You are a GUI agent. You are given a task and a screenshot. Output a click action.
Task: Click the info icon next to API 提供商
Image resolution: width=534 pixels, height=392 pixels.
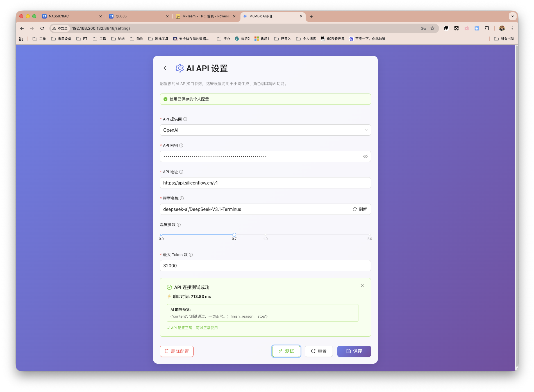[x=185, y=119]
